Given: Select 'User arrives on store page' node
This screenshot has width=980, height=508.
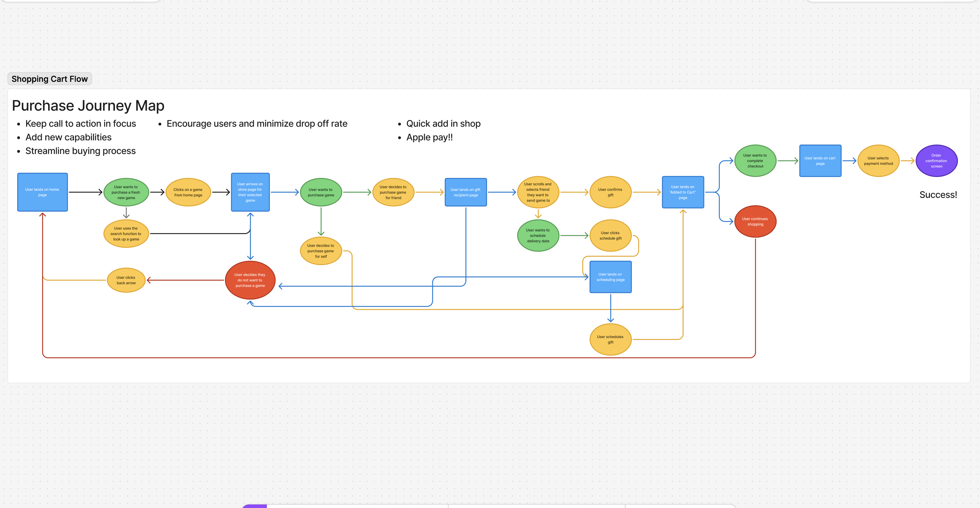Looking at the screenshot, I should 250,192.
